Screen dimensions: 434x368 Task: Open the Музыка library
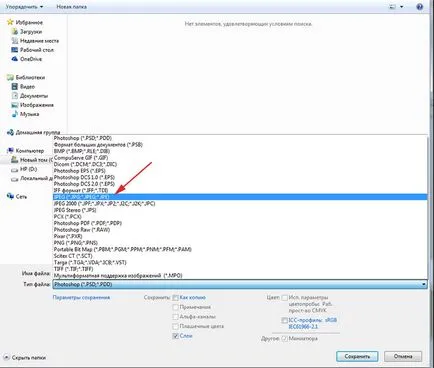(29, 114)
